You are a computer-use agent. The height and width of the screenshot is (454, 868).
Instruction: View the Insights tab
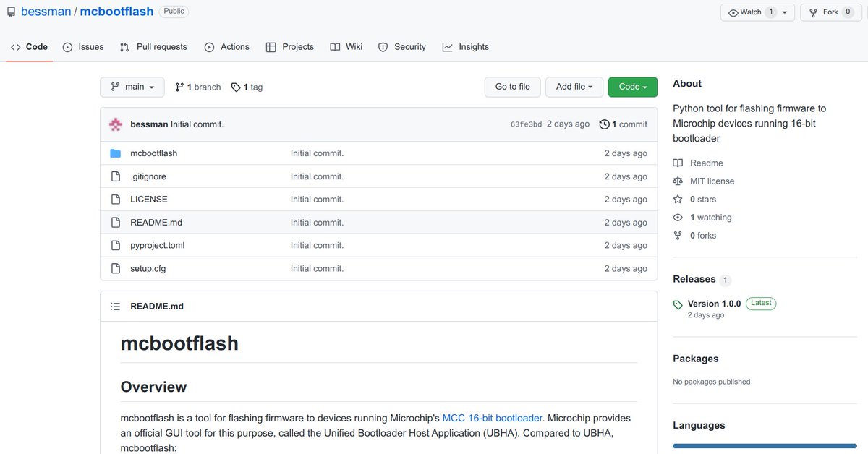[465, 47]
